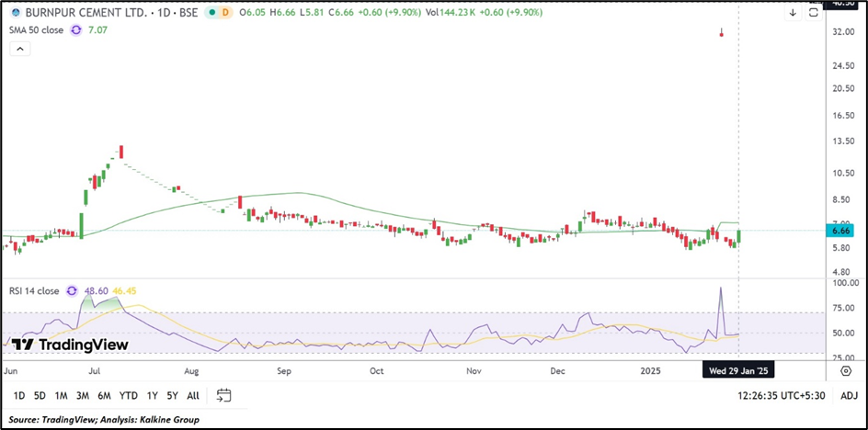Screen dimensions: 868x430
Task: Select the 3M time range
Action: 83,396
